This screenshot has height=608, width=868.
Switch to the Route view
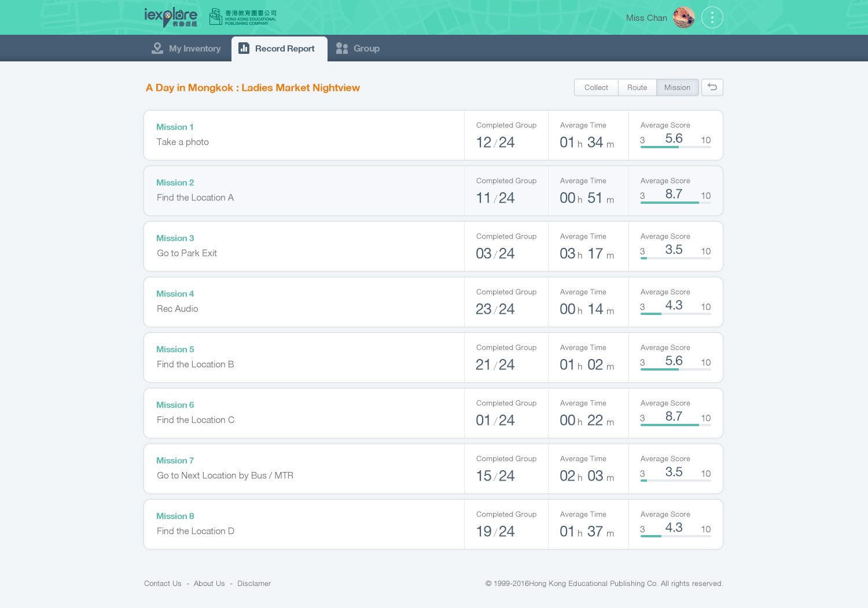coord(637,87)
